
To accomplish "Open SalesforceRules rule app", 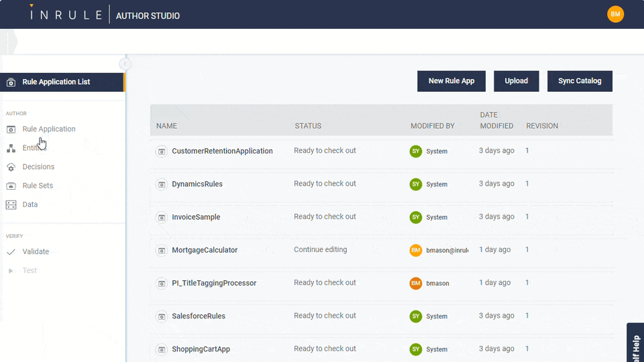I will click(x=199, y=316).
